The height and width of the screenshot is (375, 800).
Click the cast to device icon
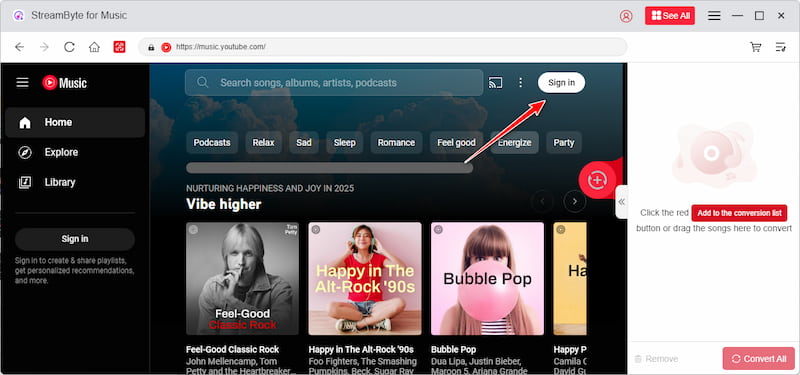(x=495, y=83)
